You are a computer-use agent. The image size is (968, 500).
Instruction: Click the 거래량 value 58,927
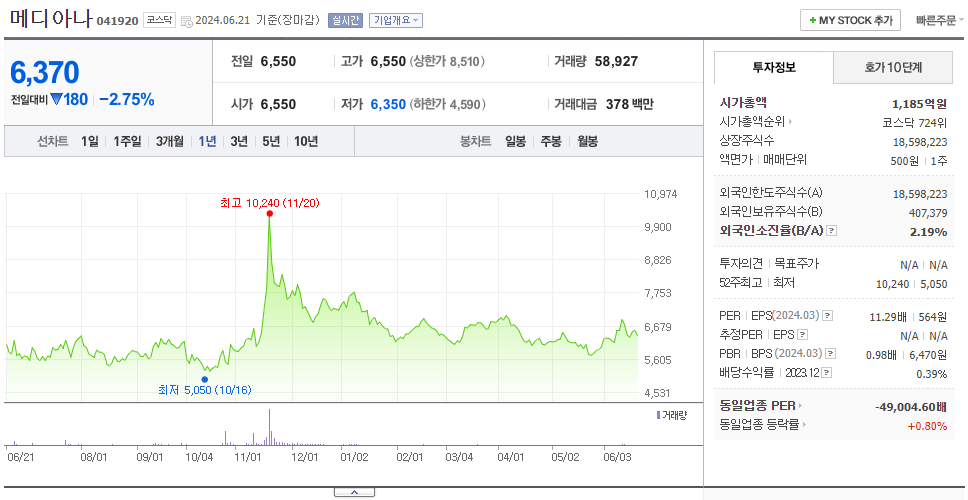tap(616, 61)
